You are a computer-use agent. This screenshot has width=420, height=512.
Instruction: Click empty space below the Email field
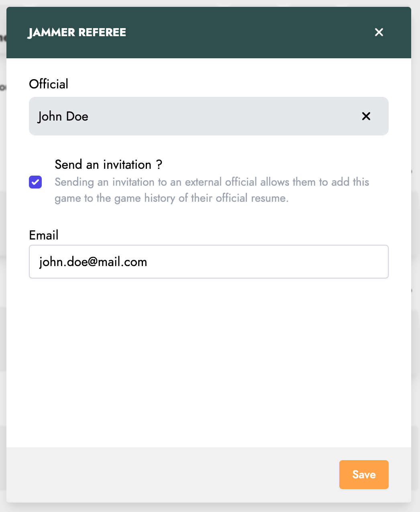208,362
